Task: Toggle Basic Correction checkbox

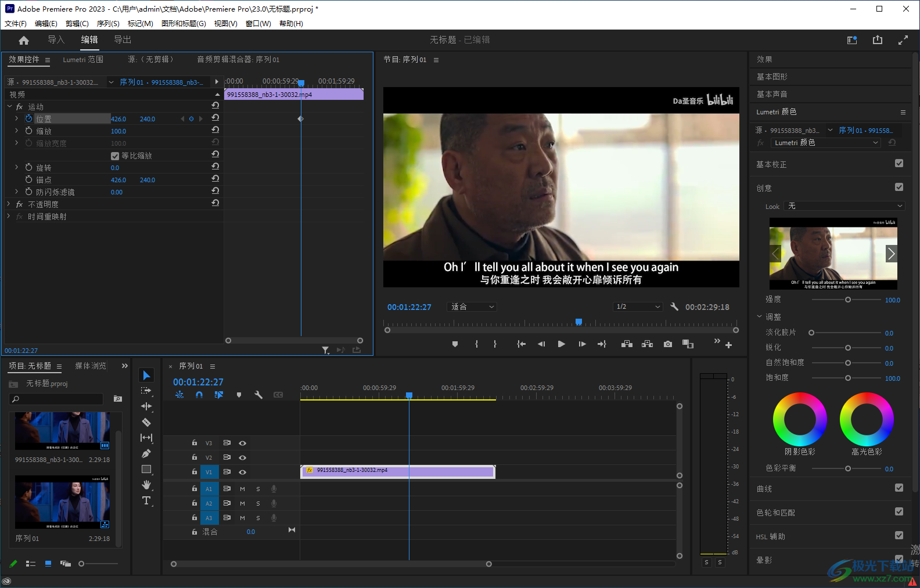Action: click(899, 164)
